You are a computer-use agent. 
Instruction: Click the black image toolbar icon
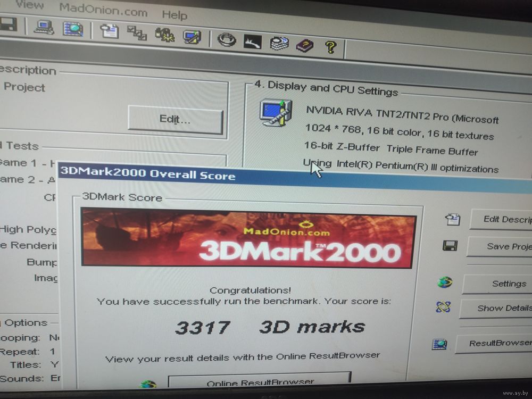(253, 41)
